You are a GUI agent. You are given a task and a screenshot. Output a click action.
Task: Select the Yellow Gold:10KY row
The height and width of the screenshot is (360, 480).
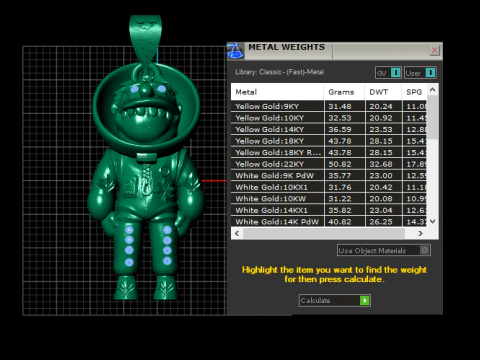click(x=329, y=118)
